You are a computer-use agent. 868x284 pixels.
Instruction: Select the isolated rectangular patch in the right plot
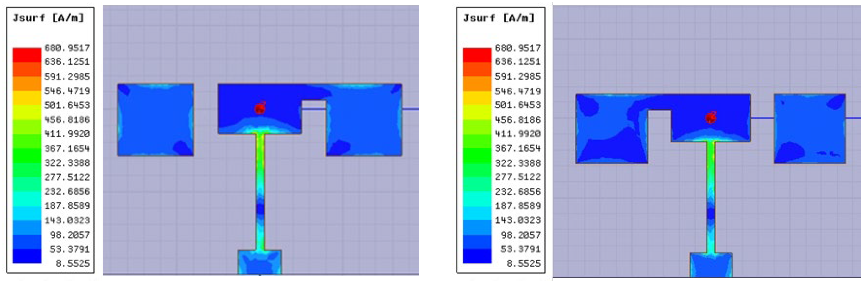810,129
